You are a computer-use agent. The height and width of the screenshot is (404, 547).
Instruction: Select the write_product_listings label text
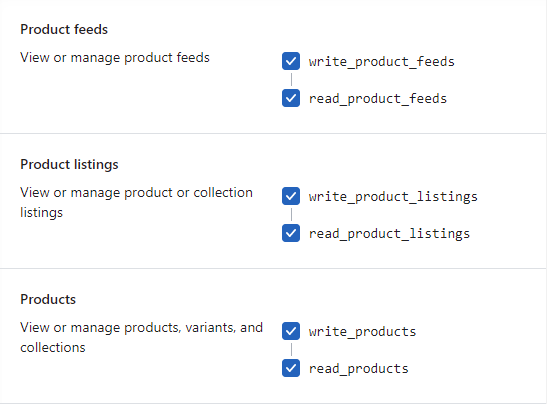(393, 197)
